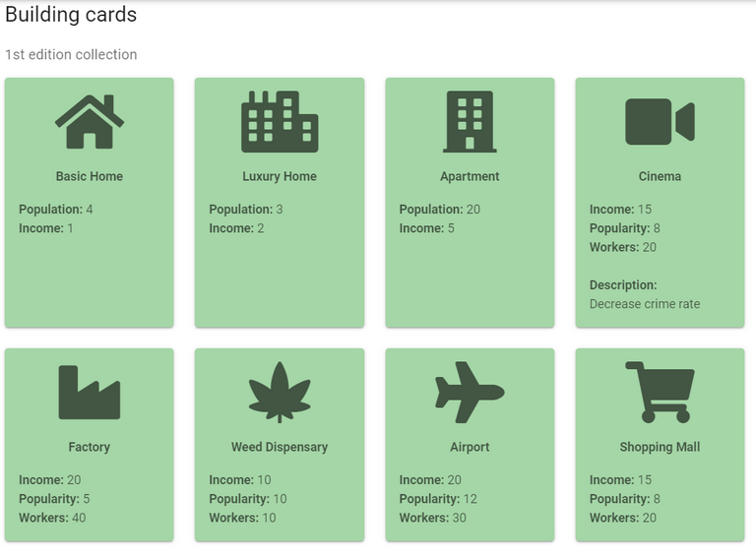
Task: Click the 1st edition collection subtitle
Action: (x=71, y=55)
